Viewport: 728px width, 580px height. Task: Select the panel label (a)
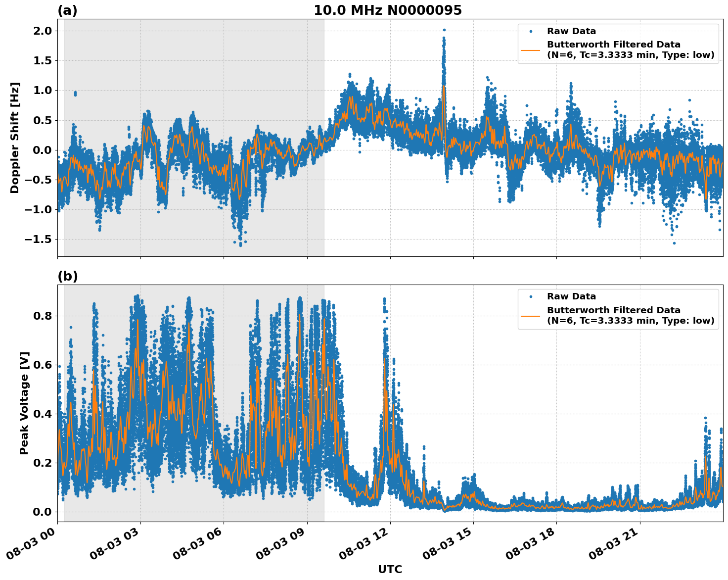click(67, 9)
